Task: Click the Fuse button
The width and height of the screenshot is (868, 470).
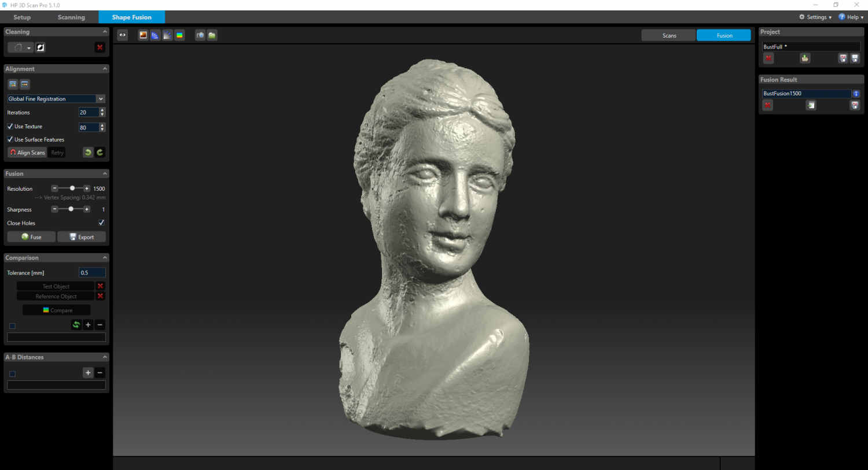Action: 31,236
